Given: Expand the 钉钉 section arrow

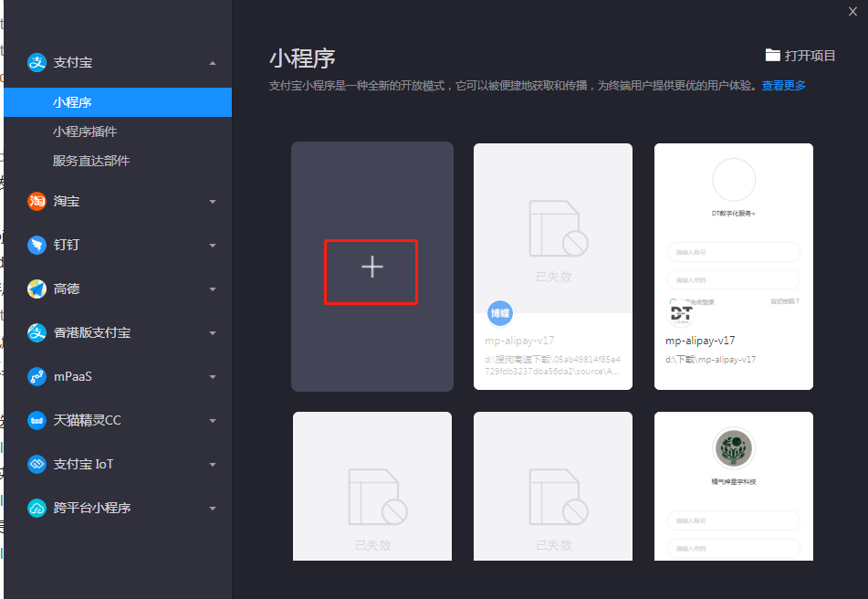Looking at the screenshot, I should click(x=213, y=246).
